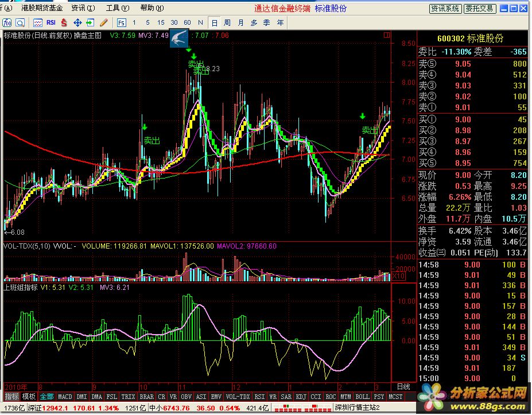Select the MACD indicator tab
The width and height of the screenshot is (532, 415).
[x=65, y=396]
